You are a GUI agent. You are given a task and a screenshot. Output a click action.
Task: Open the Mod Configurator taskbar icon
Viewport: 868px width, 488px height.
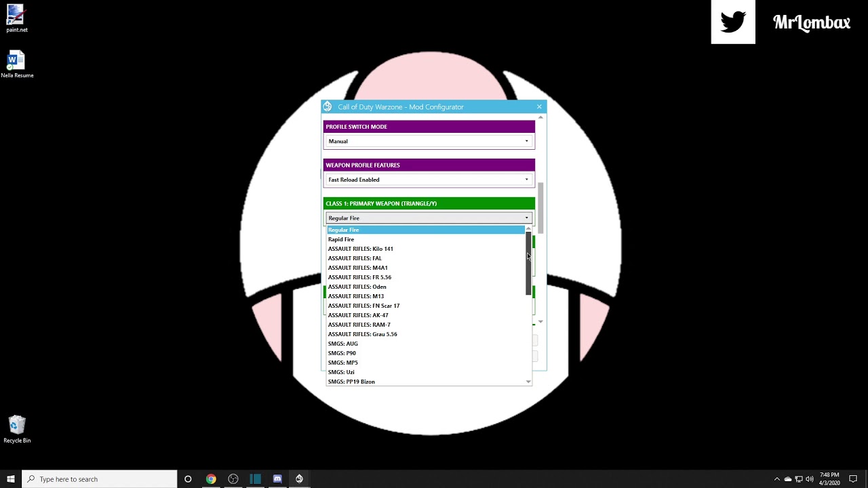(299, 479)
